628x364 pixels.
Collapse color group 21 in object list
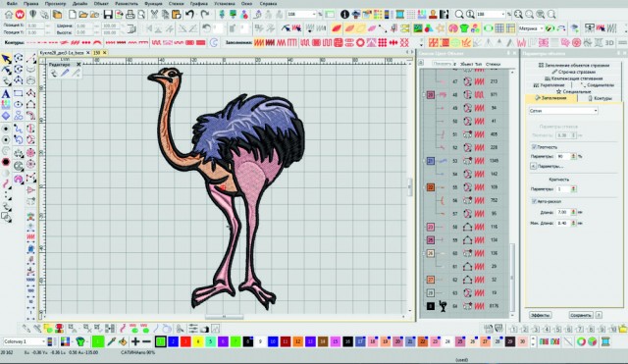tap(423, 161)
